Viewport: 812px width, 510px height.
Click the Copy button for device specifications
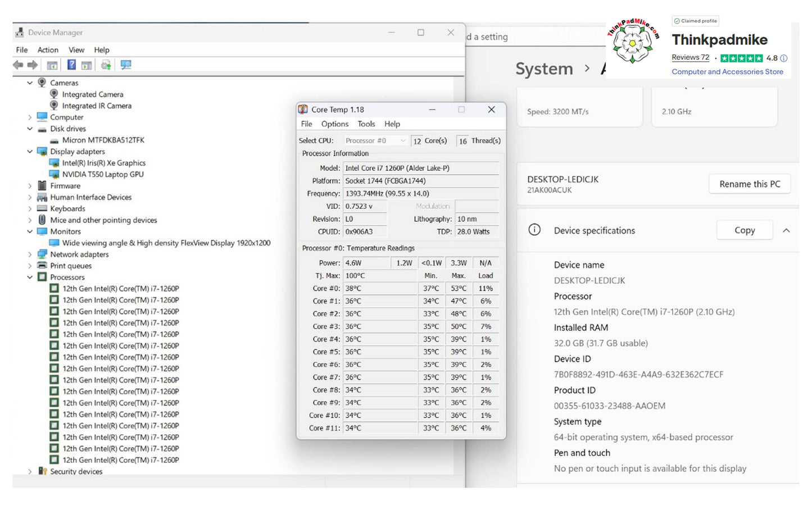744,230
